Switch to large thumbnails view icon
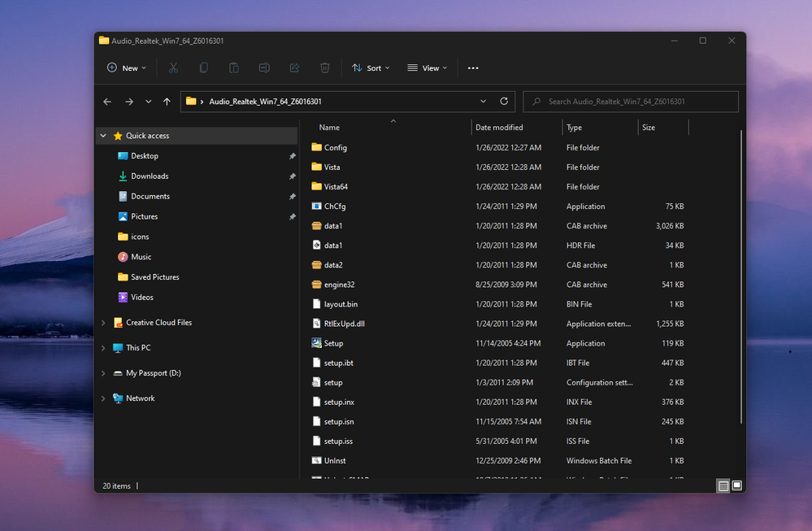The height and width of the screenshot is (531, 812). click(x=737, y=485)
